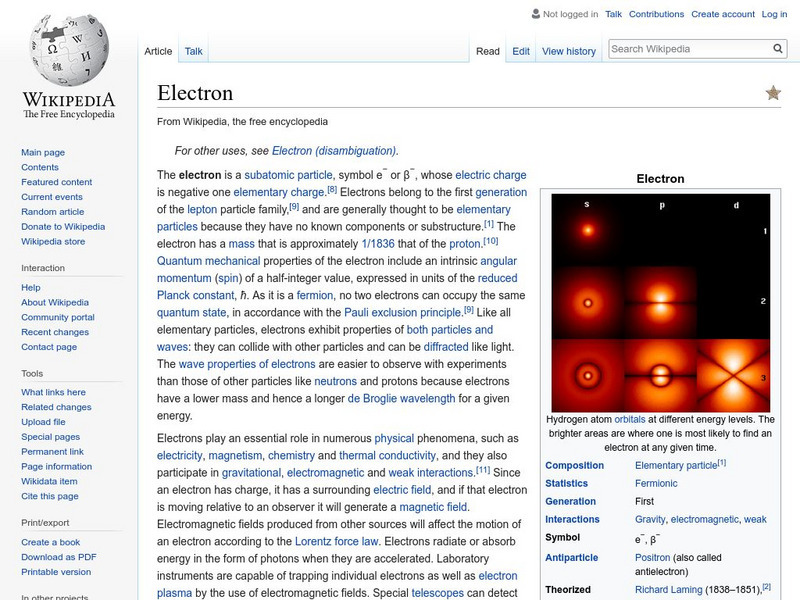Go to Main page in sidebar

click(43, 152)
